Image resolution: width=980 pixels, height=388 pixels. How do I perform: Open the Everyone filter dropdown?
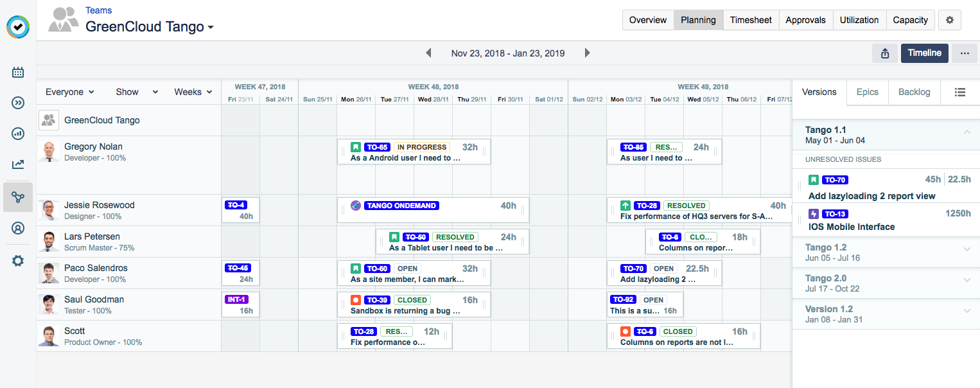pos(69,92)
